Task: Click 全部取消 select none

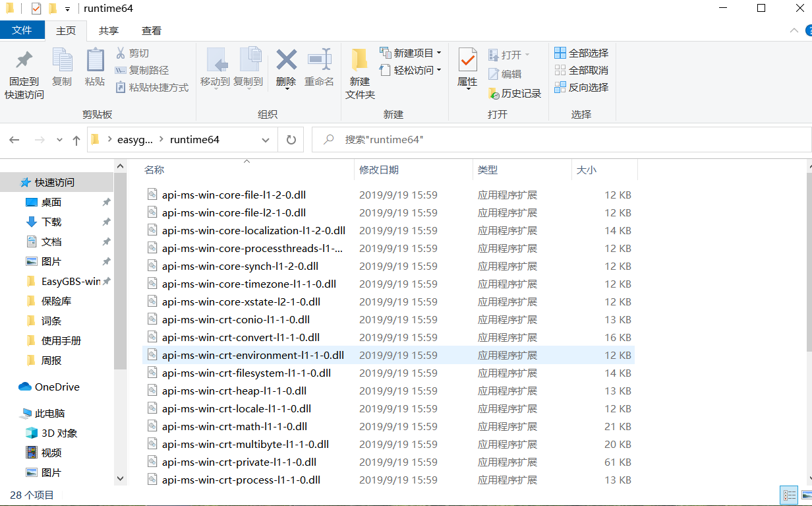Action: (x=581, y=71)
